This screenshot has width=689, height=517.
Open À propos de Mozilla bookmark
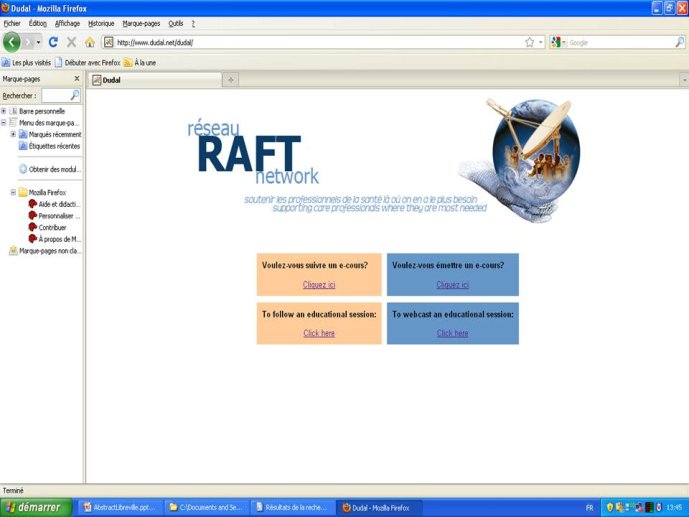click(x=55, y=239)
